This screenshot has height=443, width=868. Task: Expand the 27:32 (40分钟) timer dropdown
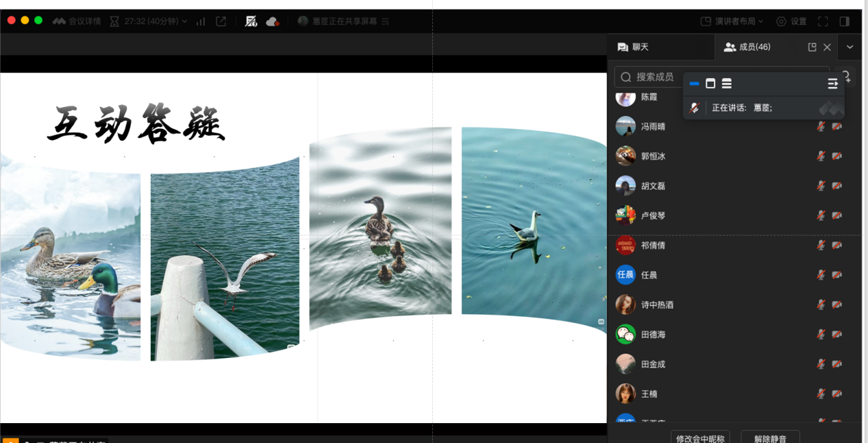[156, 21]
